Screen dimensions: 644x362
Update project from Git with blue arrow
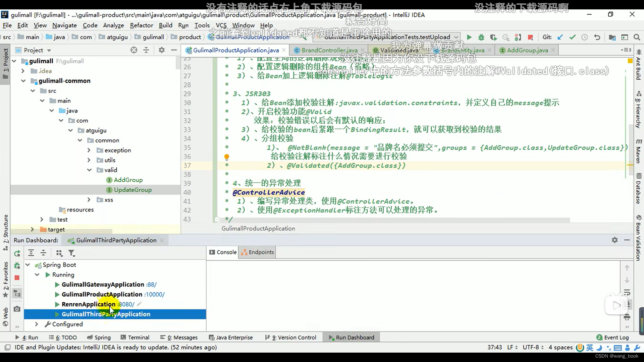coord(560,37)
